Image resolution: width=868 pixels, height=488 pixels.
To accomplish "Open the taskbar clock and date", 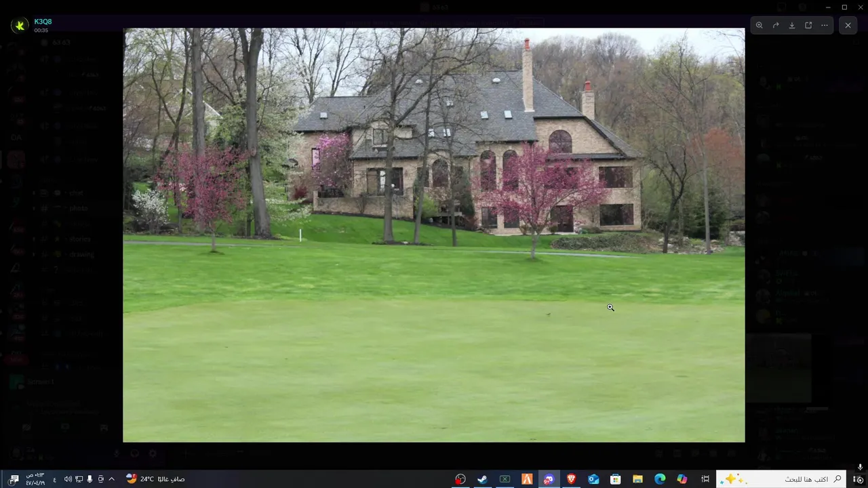I will pos(35,479).
